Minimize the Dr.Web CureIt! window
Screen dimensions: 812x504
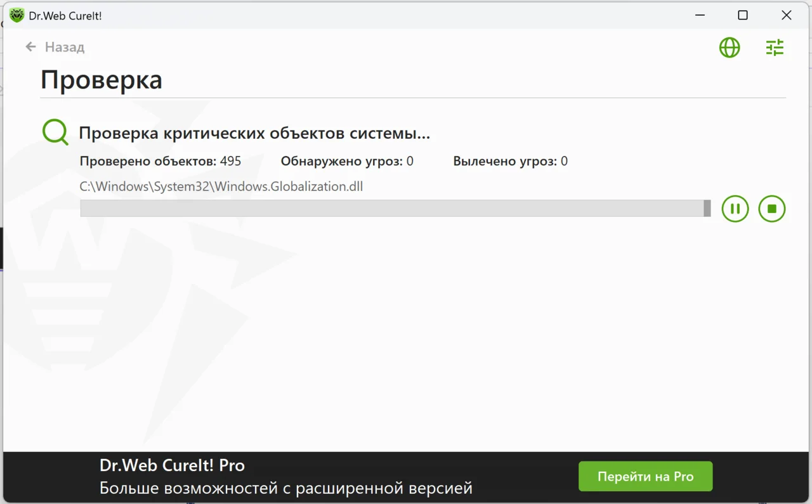point(700,15)
